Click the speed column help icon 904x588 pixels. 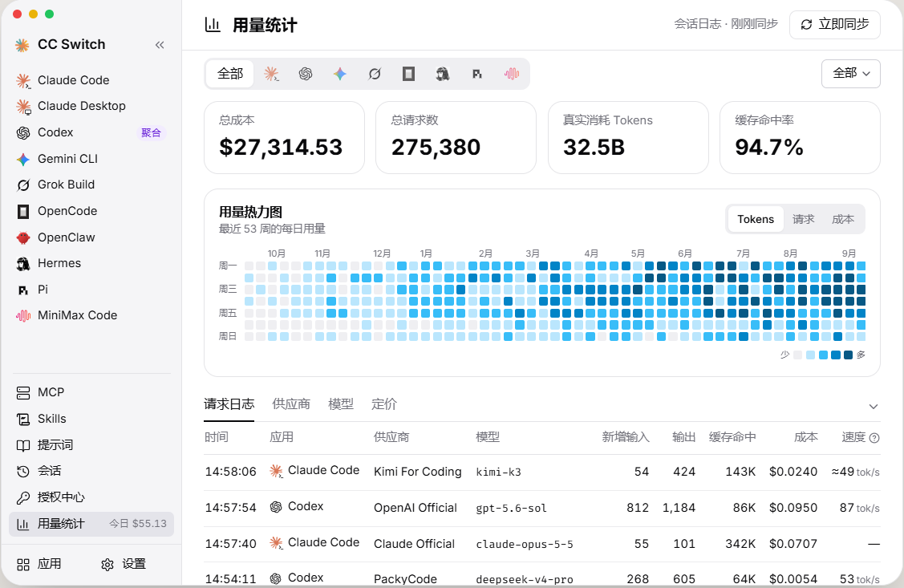[x=874, y=438]
